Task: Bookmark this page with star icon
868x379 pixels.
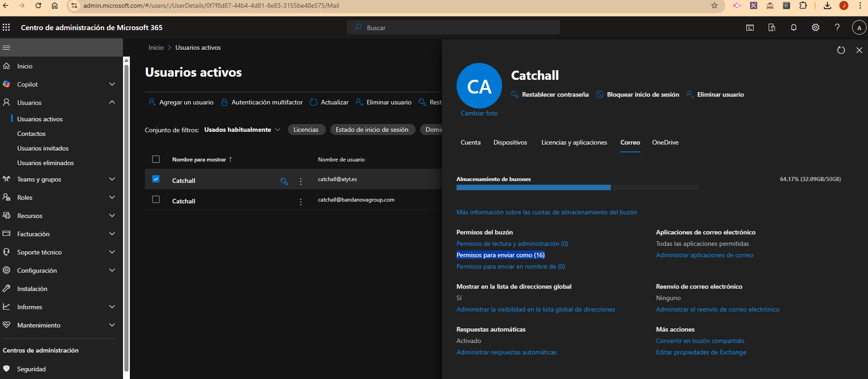Action: point(714,5)
